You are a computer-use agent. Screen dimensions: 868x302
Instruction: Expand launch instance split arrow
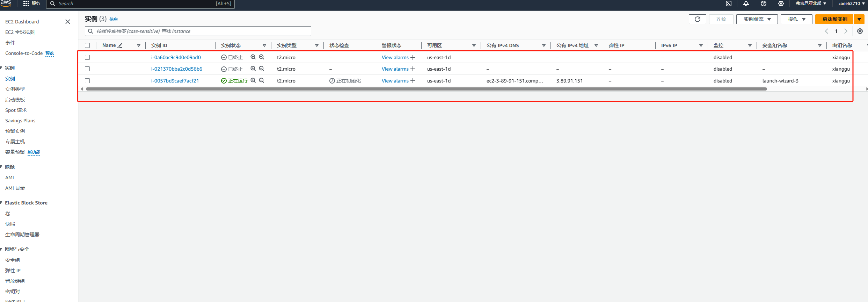pyautogui.click(x=859, y=19)
